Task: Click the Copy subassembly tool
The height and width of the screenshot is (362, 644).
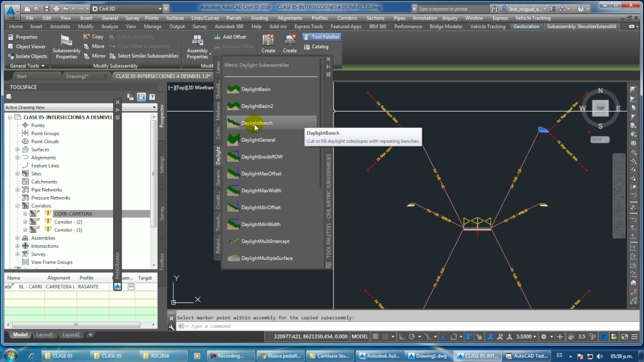Action: click(x=94, y=37)
